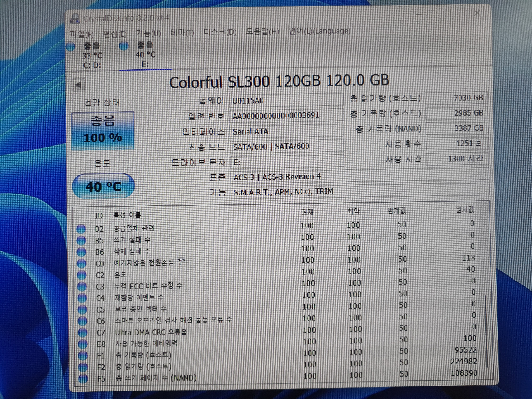Click the 최악 column header
The image size is (532, 399).
coord(353,211)
